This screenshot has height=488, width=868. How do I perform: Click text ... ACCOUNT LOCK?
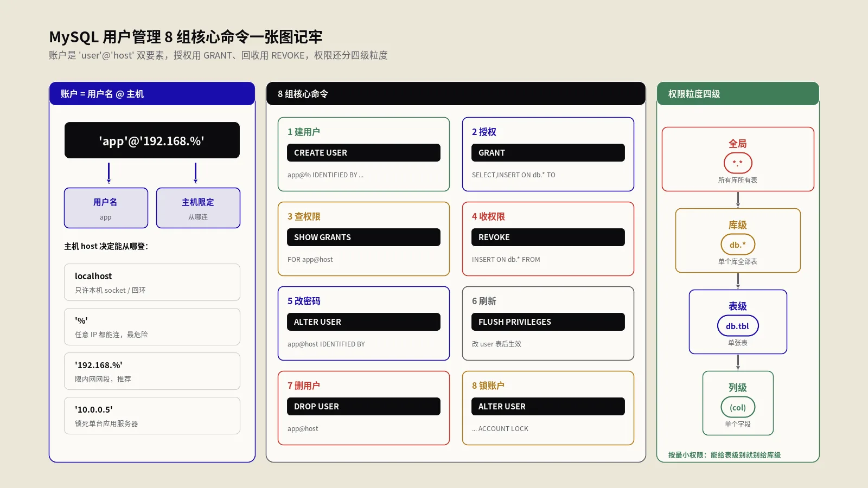pos(500,429)
